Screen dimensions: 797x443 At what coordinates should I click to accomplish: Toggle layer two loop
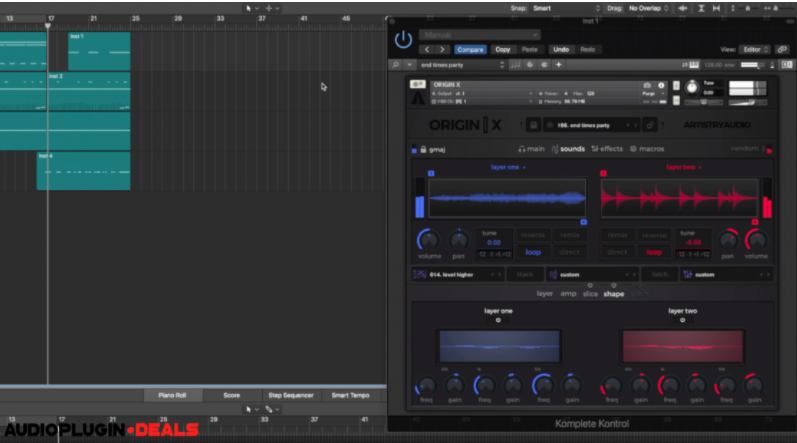[x=654, y=252]
